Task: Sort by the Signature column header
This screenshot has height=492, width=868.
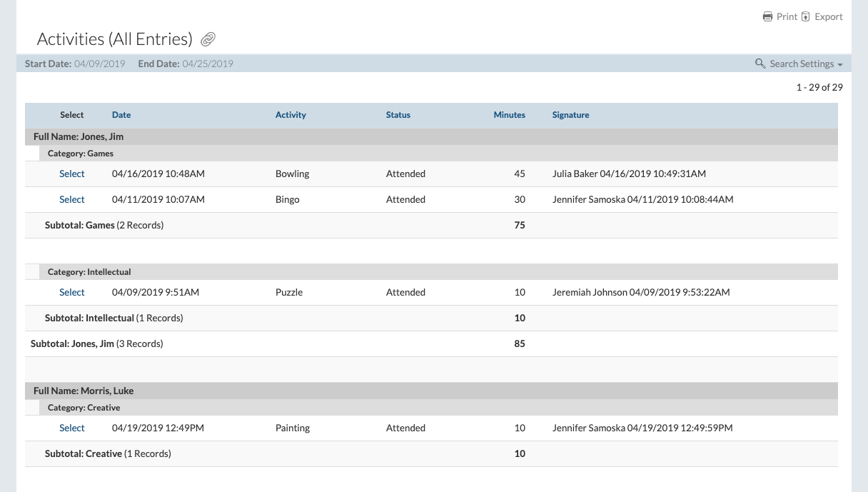Action: point(570,115)
